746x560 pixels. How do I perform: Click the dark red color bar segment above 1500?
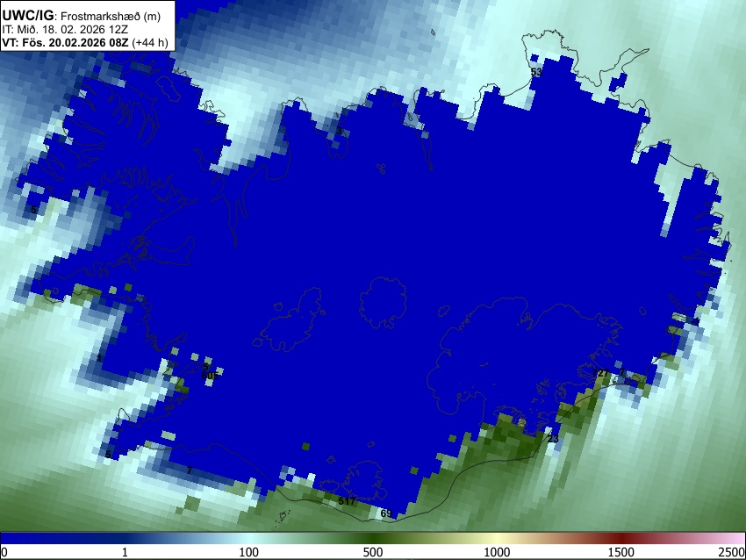tap(620, 538)
